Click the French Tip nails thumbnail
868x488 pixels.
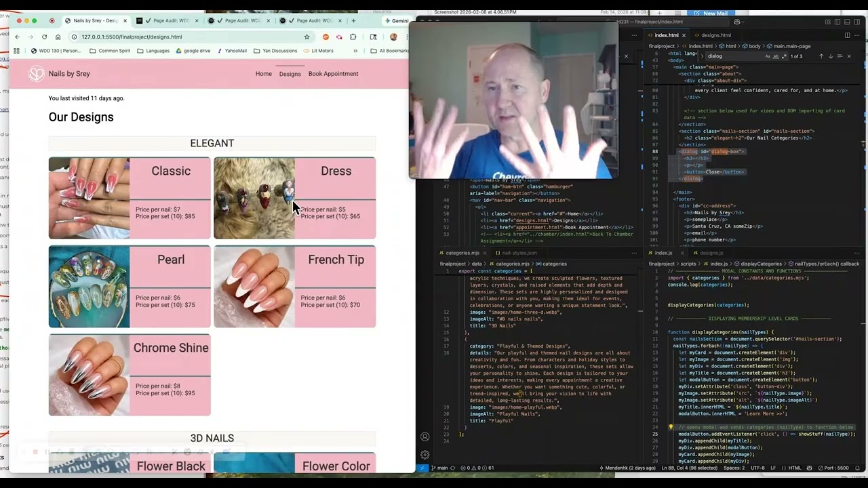(x=254, y=287)
